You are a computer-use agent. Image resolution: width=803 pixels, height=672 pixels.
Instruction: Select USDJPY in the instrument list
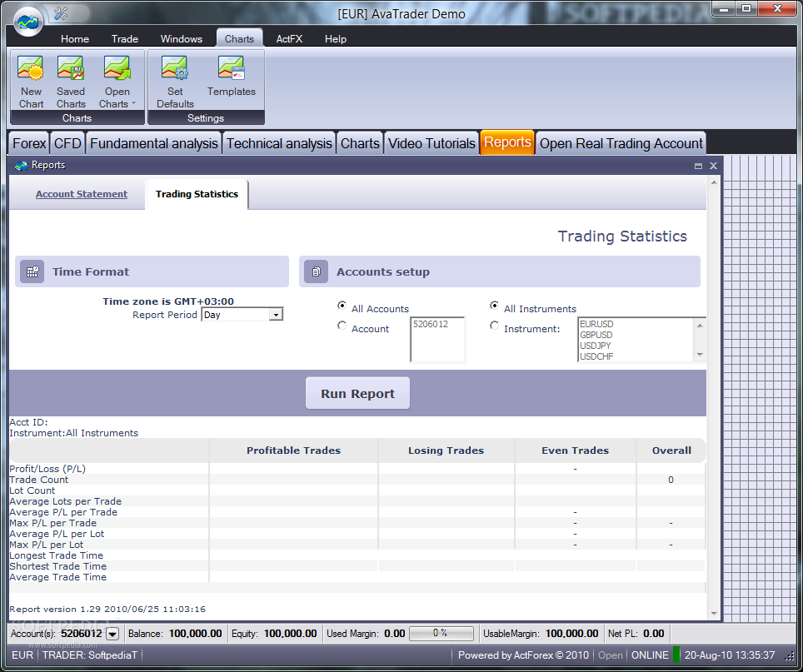click(595, 346)
